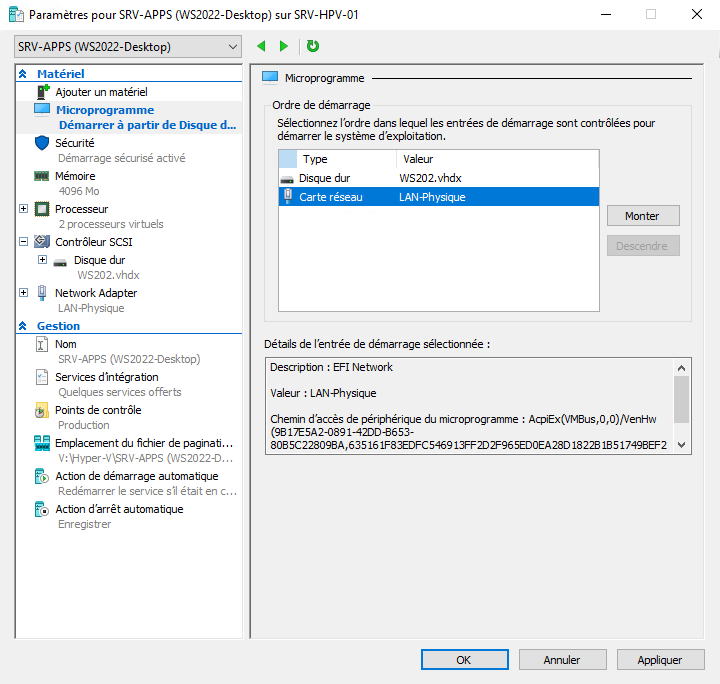Click the green refresh icon
This screenshot has width=720, height=684.
click(x=313, y=46)
